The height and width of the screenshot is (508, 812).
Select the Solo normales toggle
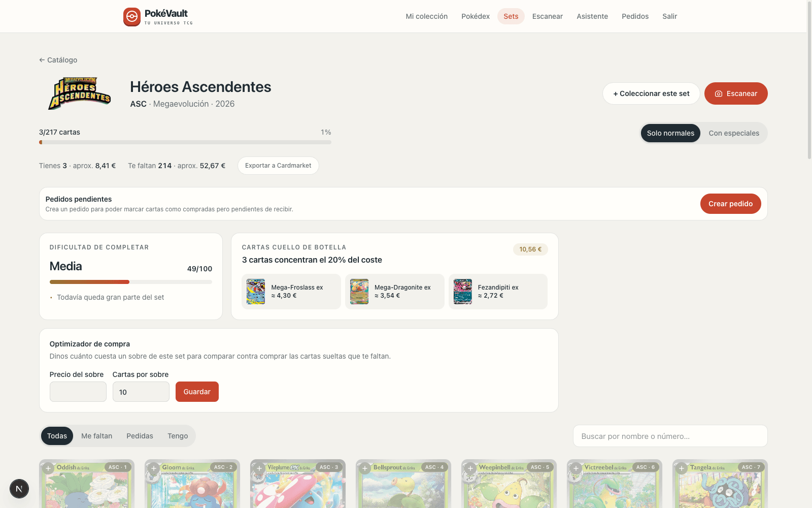(670, 133)
